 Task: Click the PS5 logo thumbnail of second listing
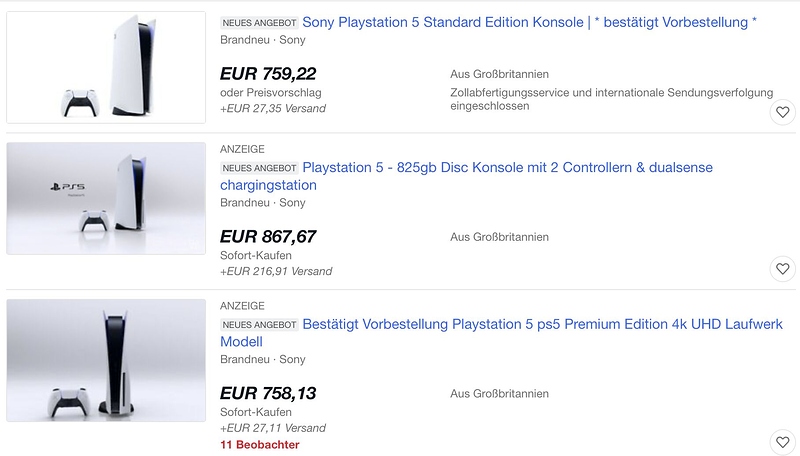[x=106, y=198]
